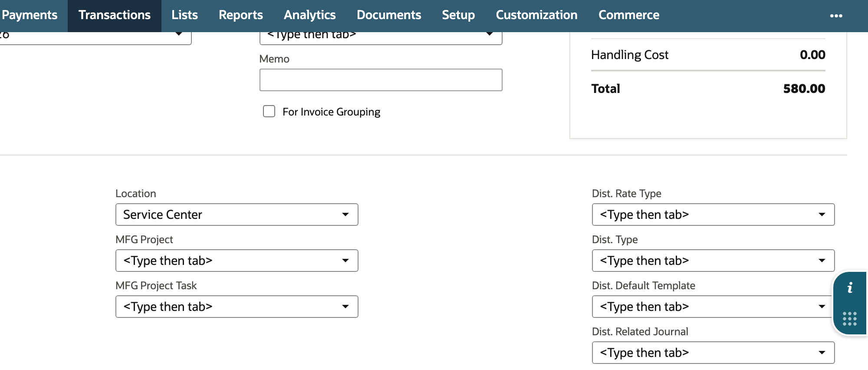The image size is (868, 370).
Task: Expand the MFG Project dropdown
Action: click(x=237, y=261)
